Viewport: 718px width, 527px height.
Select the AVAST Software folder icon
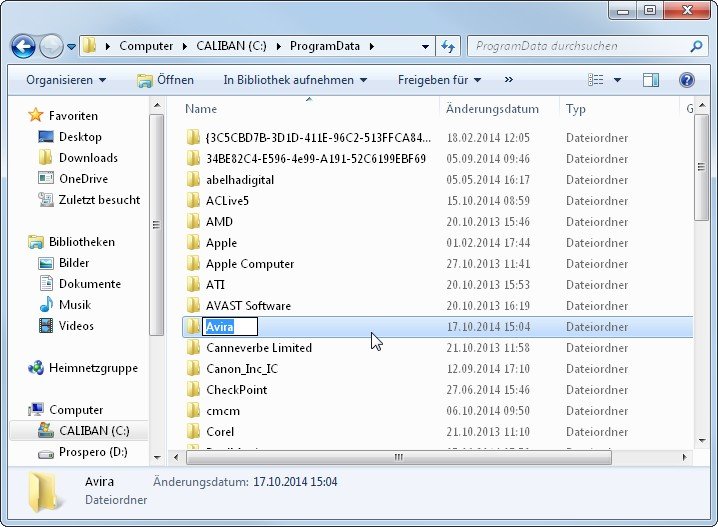193,306
